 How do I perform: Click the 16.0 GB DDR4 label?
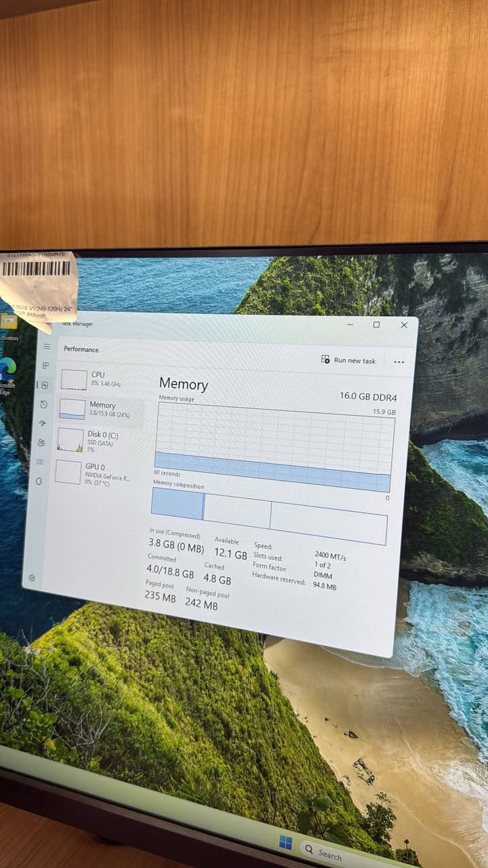tap(368, 397)
